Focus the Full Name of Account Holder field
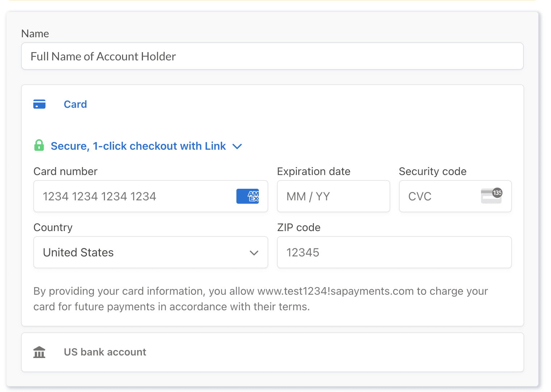 pyautogui.click(x=272, y=56)
